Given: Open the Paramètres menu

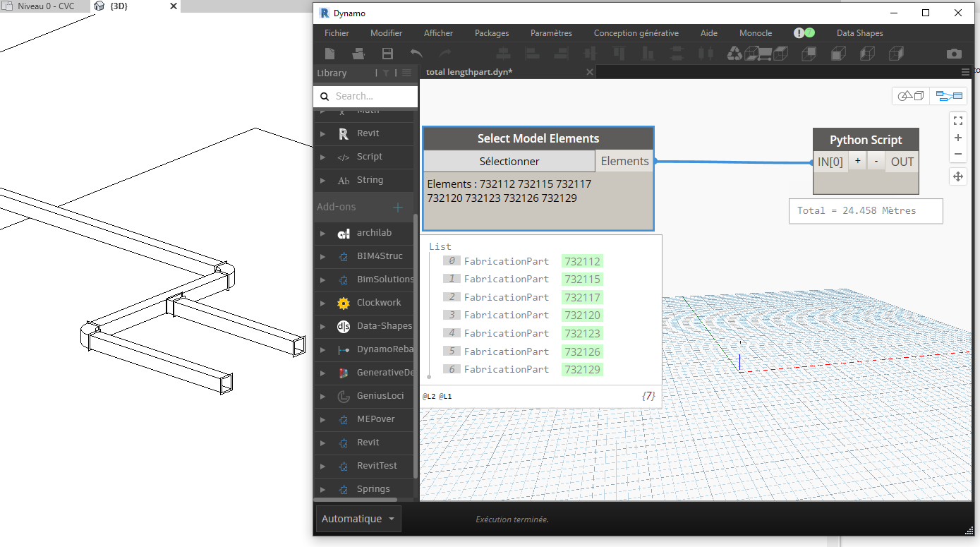Looking at the screenshot, I should point(551,33).
